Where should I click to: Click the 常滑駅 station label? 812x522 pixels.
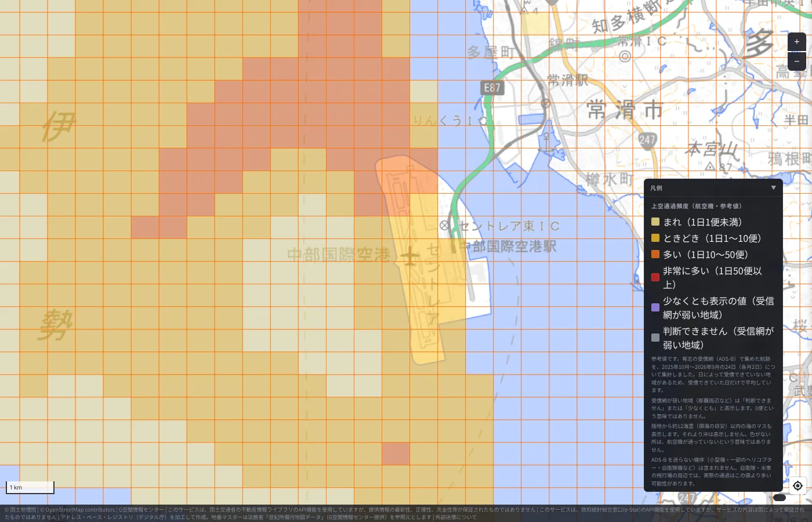coord(568,81)
